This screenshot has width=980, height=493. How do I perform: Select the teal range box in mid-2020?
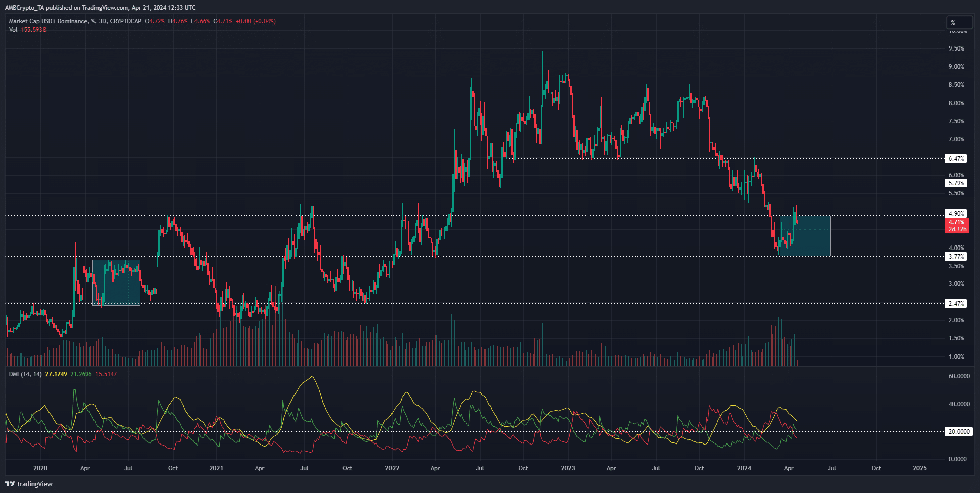[116, 282]
